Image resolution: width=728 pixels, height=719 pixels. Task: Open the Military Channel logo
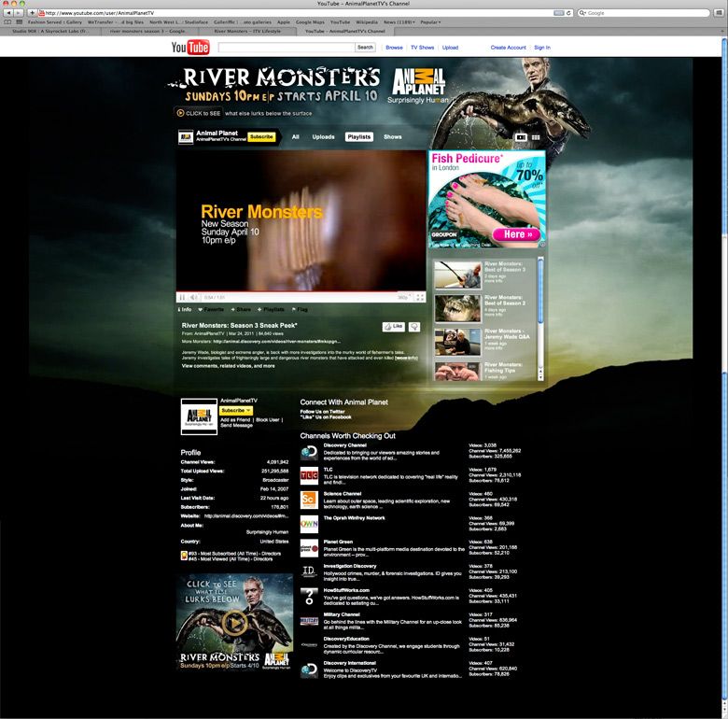[309, 621]
